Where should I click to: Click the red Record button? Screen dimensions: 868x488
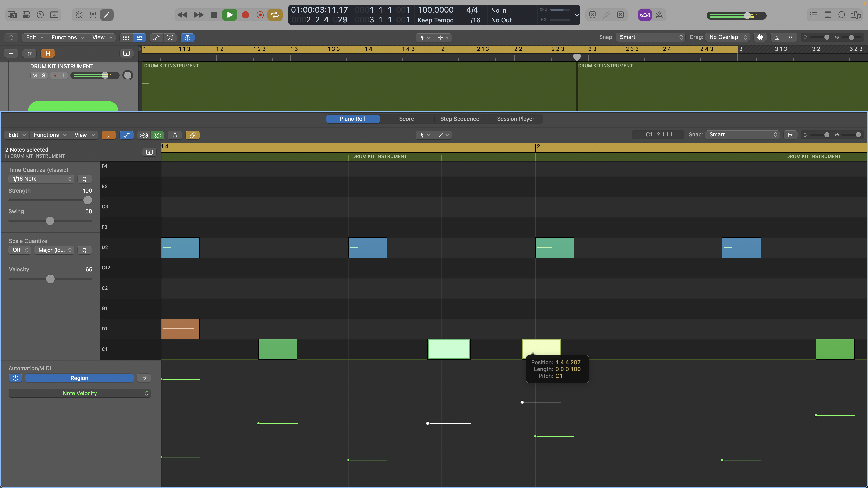pyautogui.click(x=246, y=15)
